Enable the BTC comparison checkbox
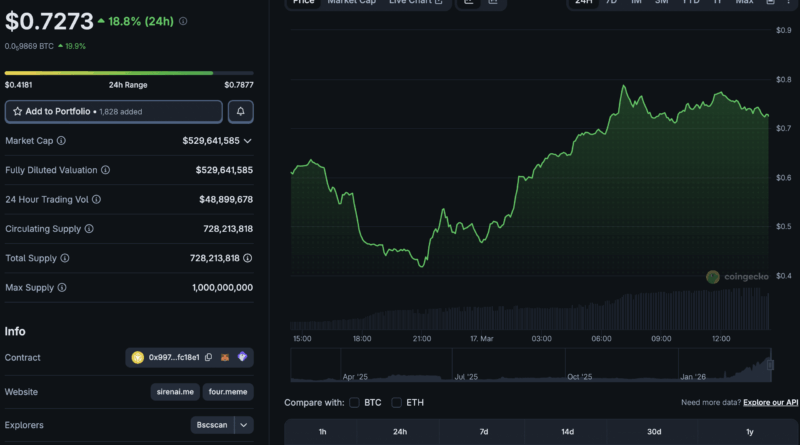Image resolution: width=800 pixels, height=445 pixels. coord(355,403)
